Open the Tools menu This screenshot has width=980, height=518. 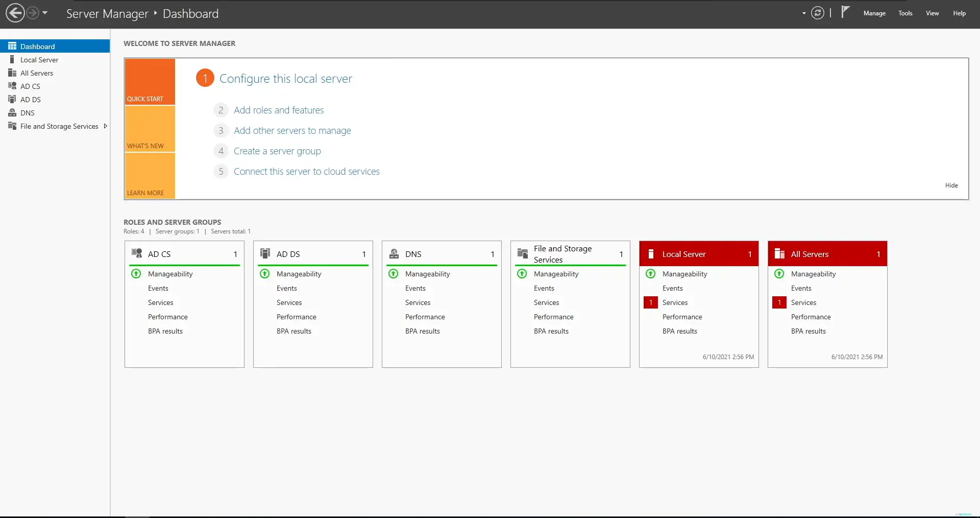pyautogui.click(x=905, y=13)
